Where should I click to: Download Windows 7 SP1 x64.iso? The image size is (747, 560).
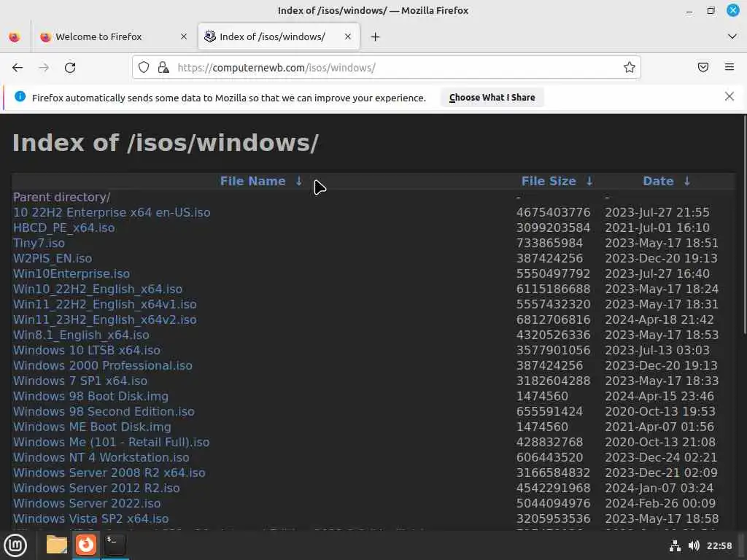point(80,381)
